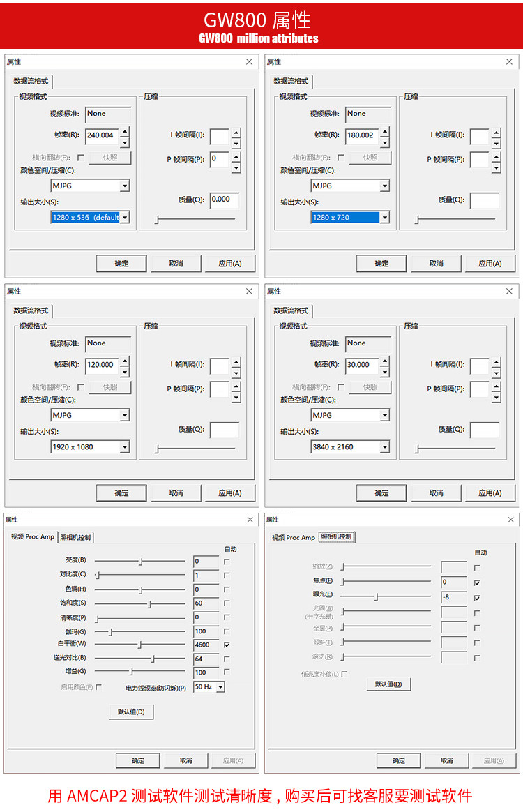Click the 曝光(E) slider handle
This screenshot has width=523, height=812.
pyautogui.click(x=377, y=597)
